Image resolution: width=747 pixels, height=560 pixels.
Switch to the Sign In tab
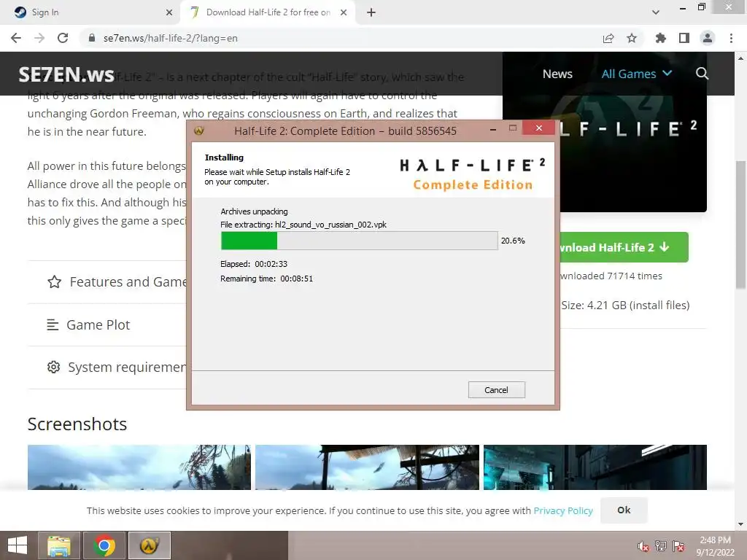(x=90, y=12)
